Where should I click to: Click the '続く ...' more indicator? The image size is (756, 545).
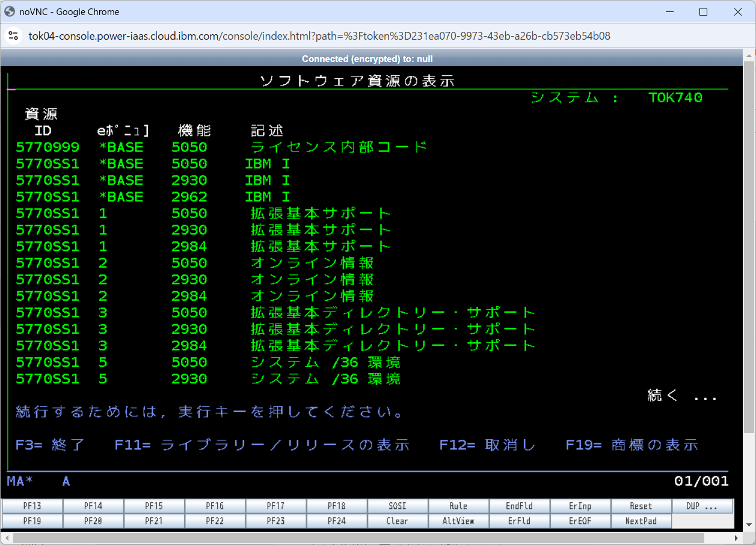682,396
